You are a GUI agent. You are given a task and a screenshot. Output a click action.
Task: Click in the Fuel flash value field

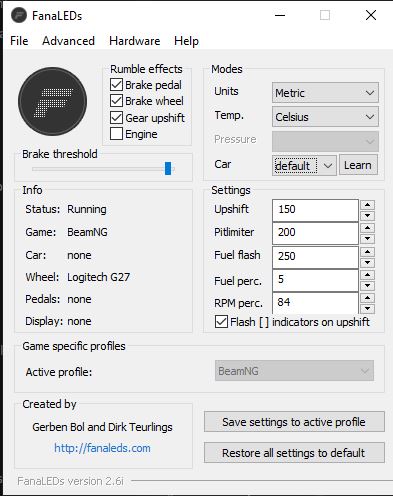pos(315,257)
